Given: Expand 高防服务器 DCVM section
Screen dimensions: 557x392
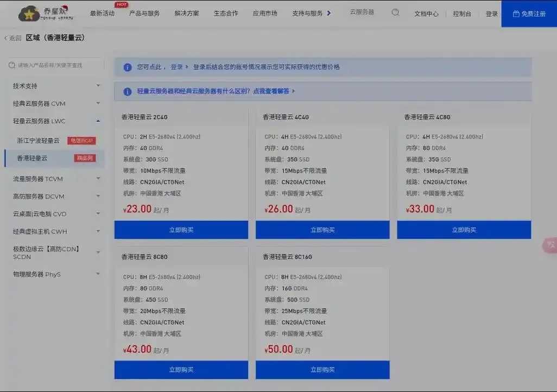Looking at the screenshot, I should point(56,196).
